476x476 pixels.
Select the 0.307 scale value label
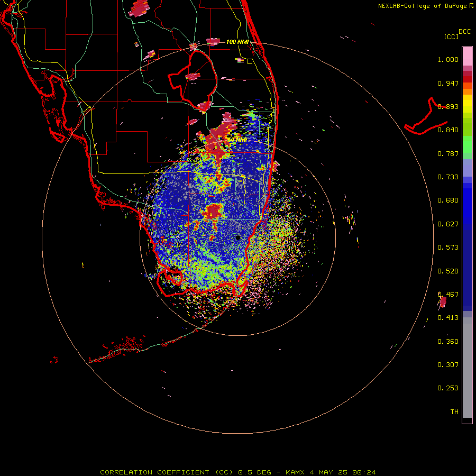pos(448,365)
